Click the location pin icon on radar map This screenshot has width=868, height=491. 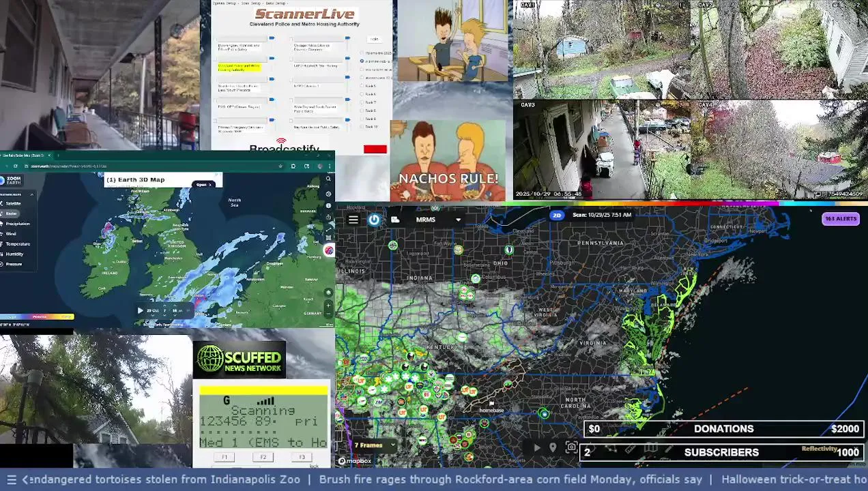(553, 448)
